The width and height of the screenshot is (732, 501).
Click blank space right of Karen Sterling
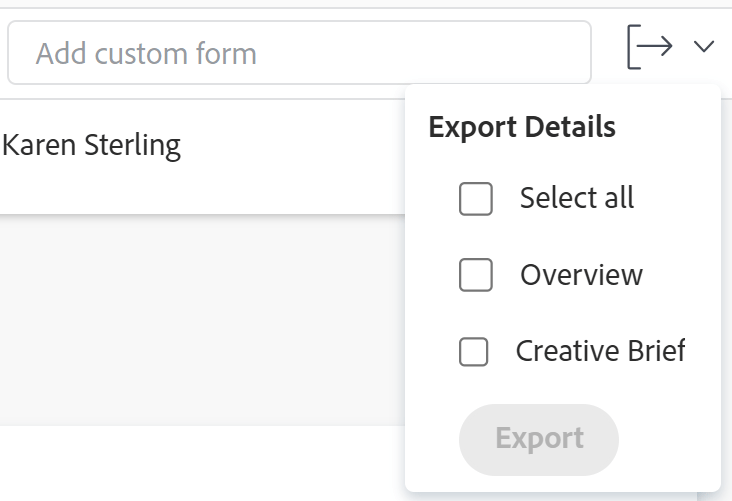coord(300,150)
